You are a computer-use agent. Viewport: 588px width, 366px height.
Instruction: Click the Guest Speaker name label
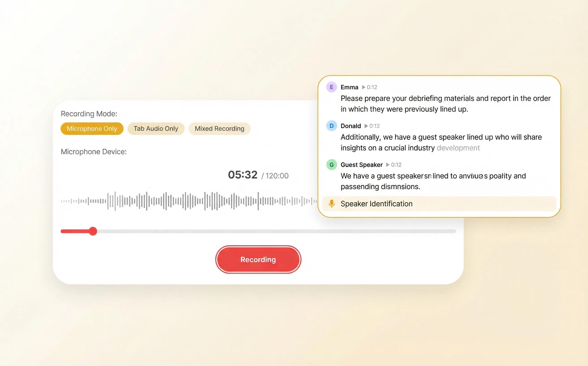click(362, 165)
